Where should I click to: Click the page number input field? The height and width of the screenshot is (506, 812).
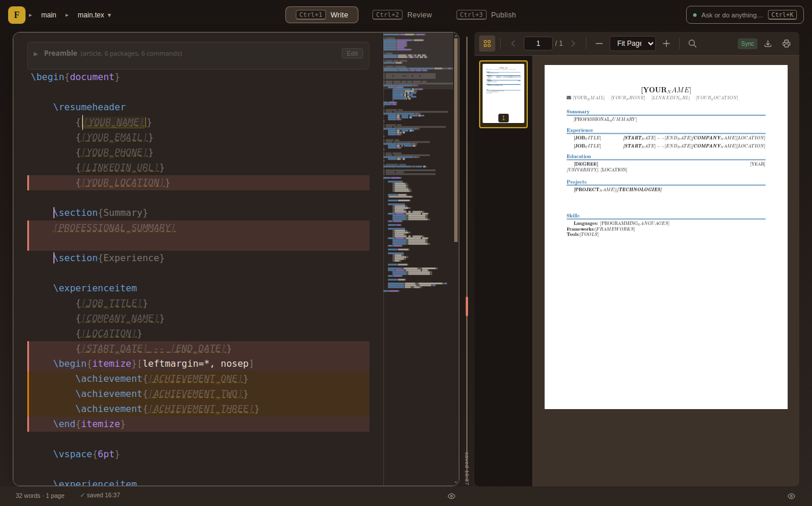[x=538, y=44]
